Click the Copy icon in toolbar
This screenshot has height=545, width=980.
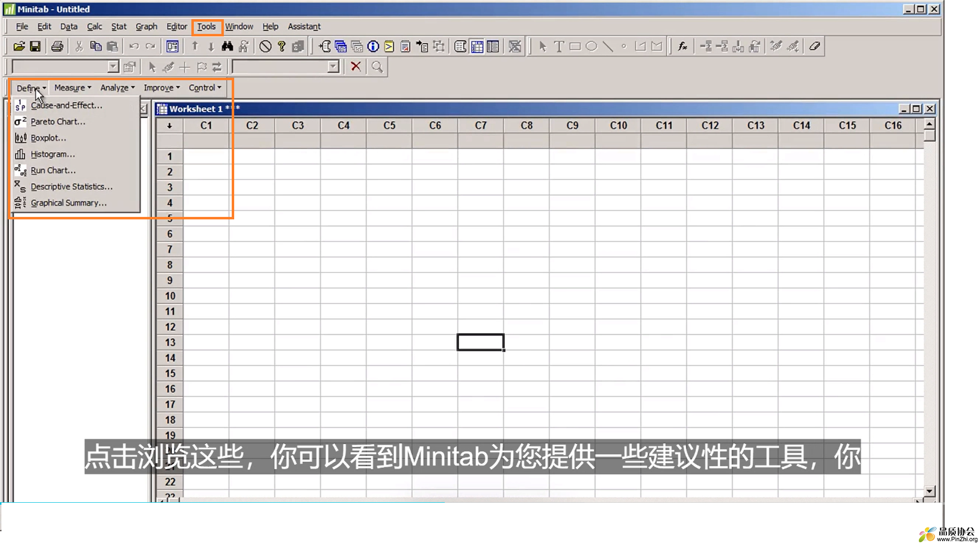click(x=95, y=46)
